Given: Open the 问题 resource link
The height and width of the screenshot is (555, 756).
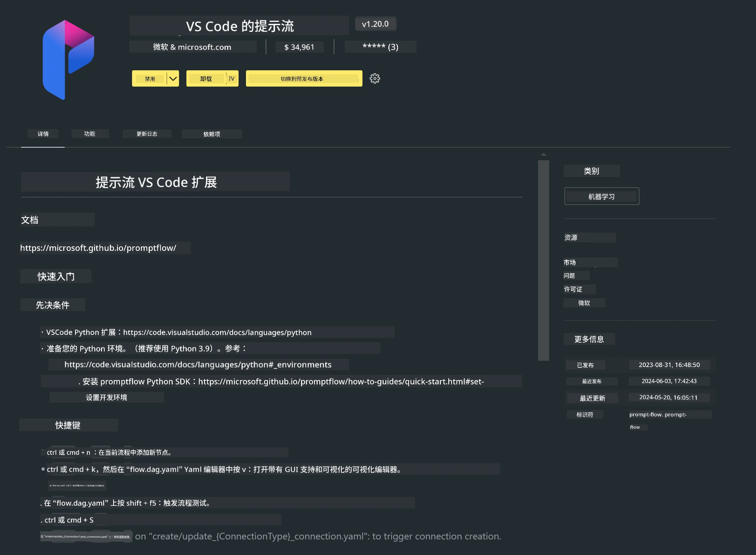Looking at the screenshot, I should click(x=569, y=276).
